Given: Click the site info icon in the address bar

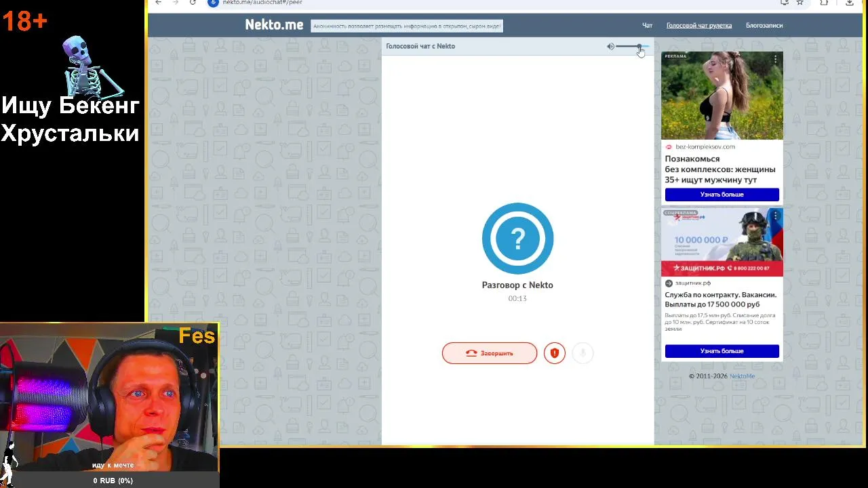Looking at the screenshot, I should (213, 3).
